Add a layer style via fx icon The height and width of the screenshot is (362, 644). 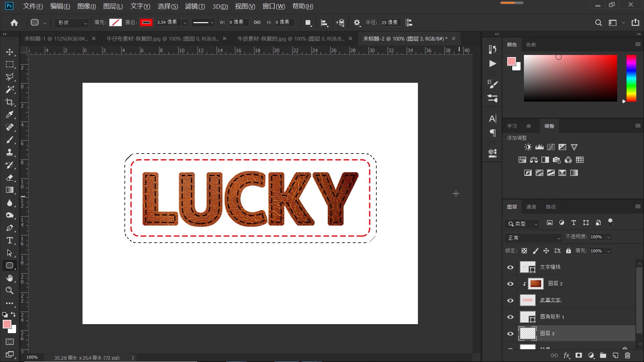tap(567, 355)
